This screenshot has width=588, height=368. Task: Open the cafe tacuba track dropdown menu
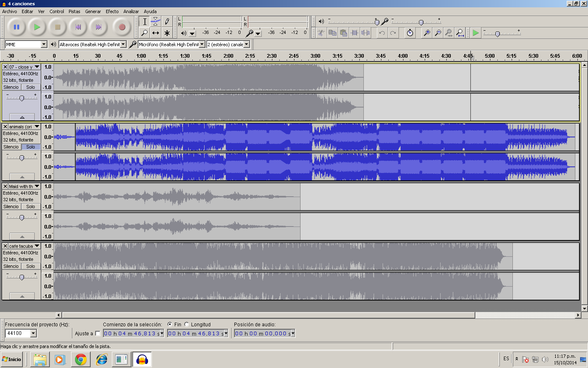click(x=37, y=246)
